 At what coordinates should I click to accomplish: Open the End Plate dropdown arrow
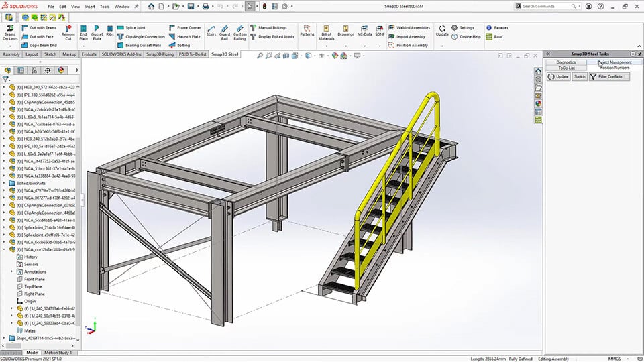point(83,46)
